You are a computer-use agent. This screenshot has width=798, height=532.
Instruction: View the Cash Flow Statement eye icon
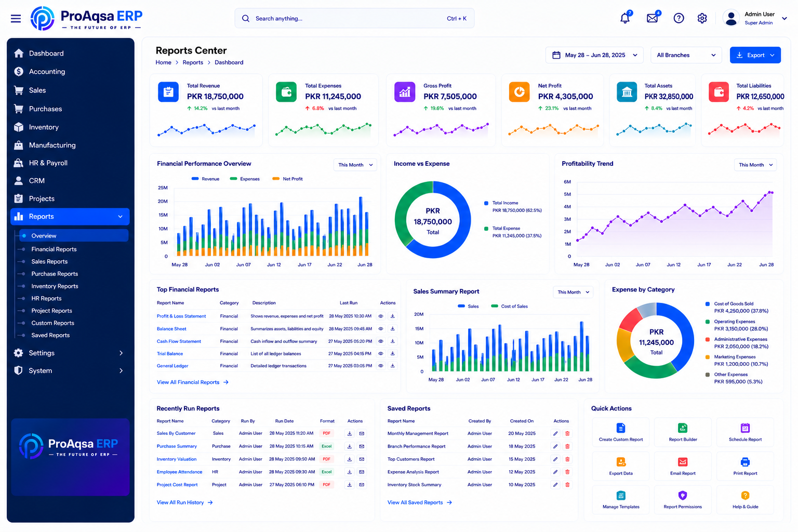(381, 341)
